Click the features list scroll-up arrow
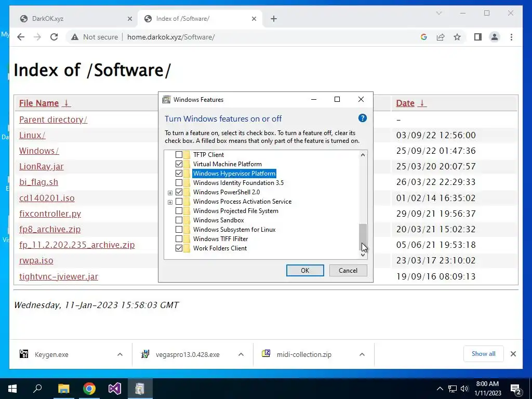The height and width of the screenshot is (399, 532). (363, 155)
